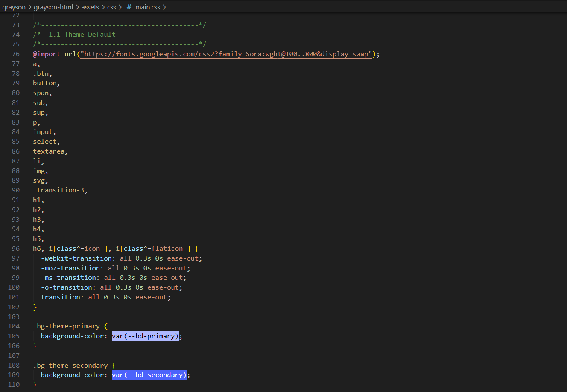Click the highlighted var(--bd-primary) value
The width and height of the screenshot is (567, 392).
click(x=145, y=336)
